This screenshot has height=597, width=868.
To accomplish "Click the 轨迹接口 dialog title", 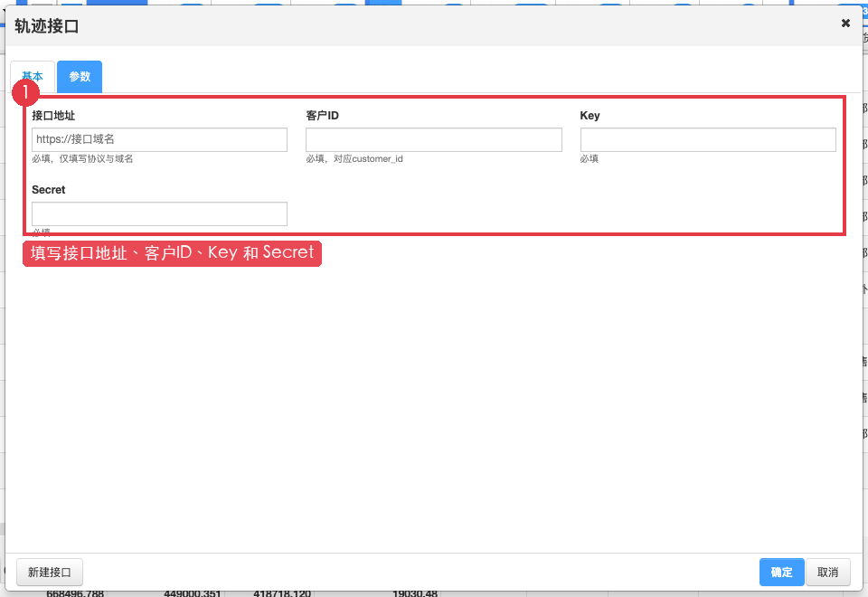I will 46,26.
